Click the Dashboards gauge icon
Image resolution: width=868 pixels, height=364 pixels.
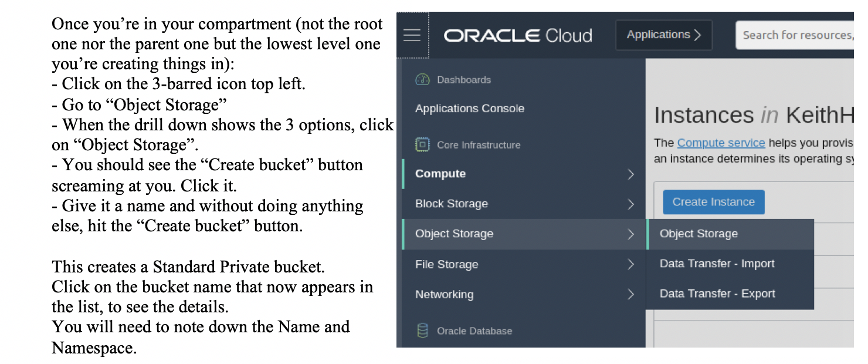pos(422,80)
